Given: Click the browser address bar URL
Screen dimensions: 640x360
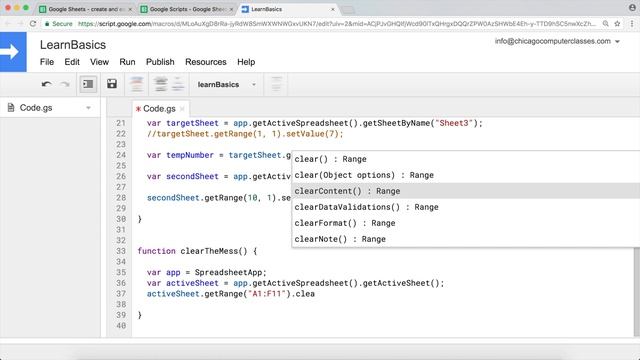Looking at the screenshot, I should point(337,24).
